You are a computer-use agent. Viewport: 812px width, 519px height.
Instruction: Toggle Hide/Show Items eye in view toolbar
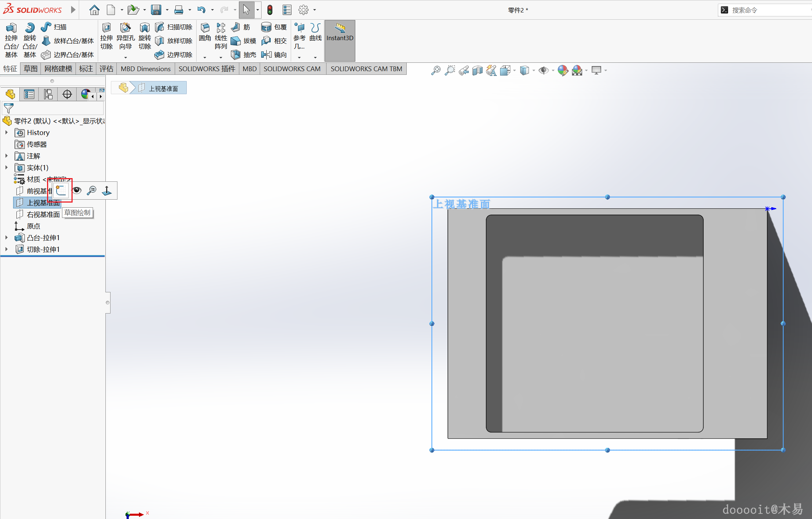click(544, 70)
